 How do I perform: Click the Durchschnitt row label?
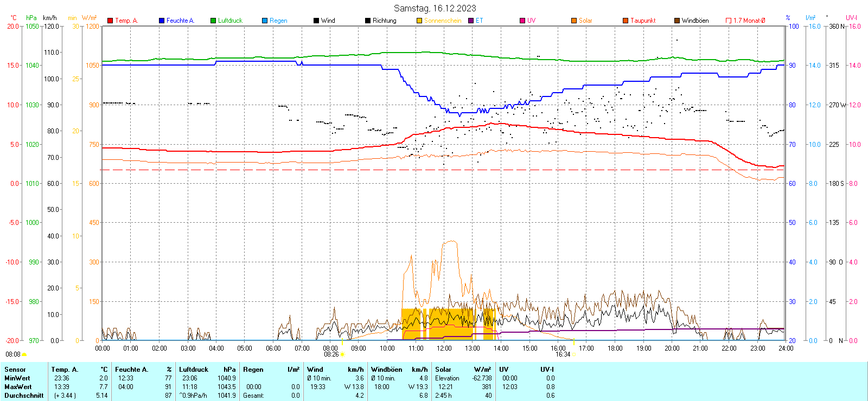[24, 396]
